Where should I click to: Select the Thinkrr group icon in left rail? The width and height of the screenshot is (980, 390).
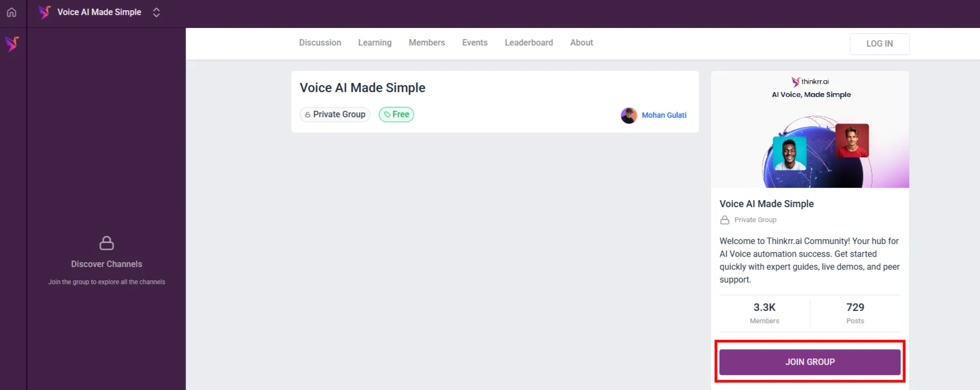click(12, 43)
